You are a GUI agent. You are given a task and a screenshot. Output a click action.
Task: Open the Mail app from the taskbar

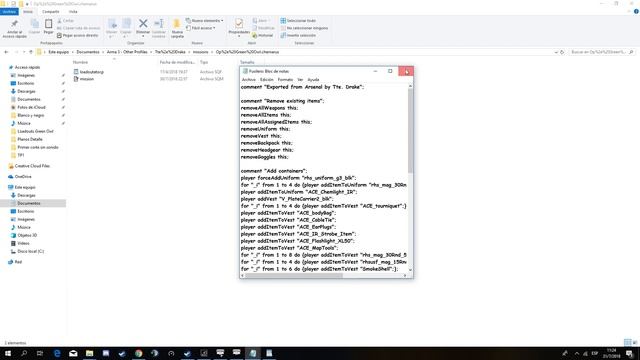coord(73,353)
